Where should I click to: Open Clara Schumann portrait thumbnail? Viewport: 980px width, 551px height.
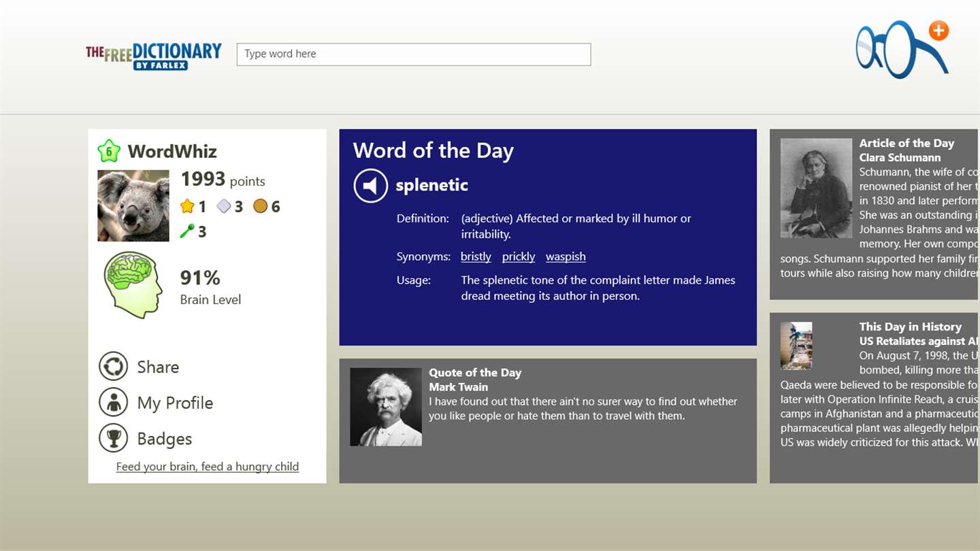pos(816,188)
